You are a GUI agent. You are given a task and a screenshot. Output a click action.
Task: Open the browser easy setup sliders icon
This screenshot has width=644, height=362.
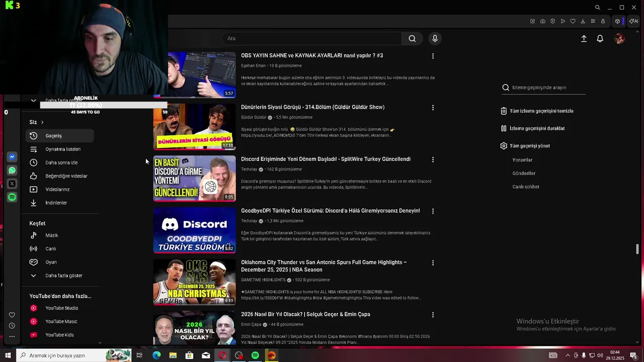(x=593, y=21)
